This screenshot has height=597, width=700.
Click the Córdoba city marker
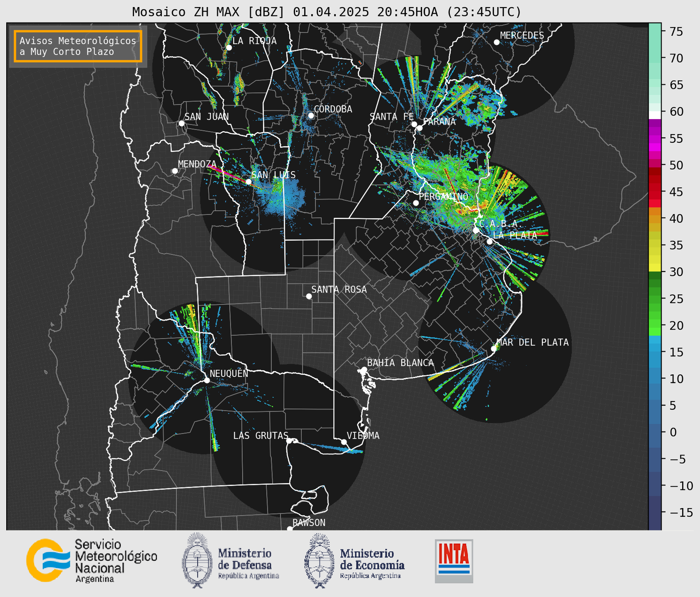point(311,115)
